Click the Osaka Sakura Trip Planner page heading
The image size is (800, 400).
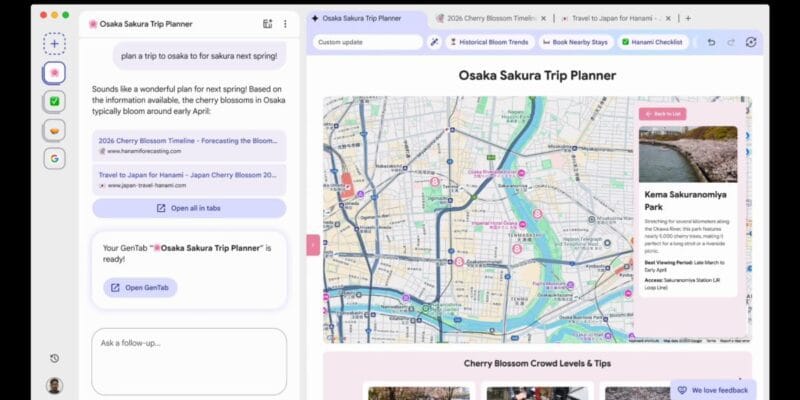537,76
